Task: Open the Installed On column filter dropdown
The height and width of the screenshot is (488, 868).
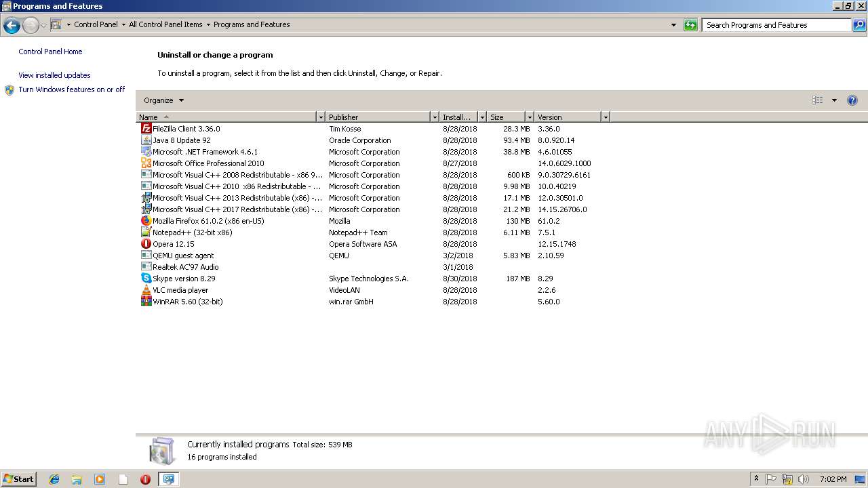Action: 482,117
